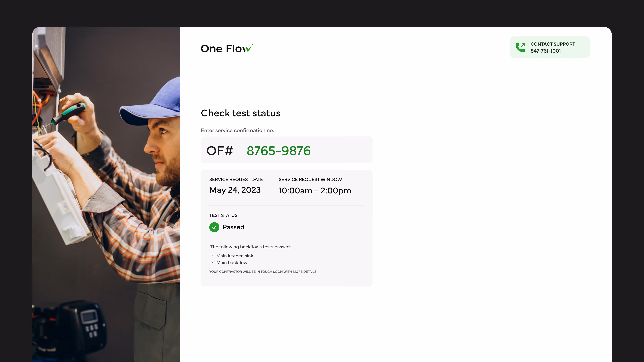Click the Test Status label
The width and height of the screenshot is (644, 362).
[x=223, y=215]
